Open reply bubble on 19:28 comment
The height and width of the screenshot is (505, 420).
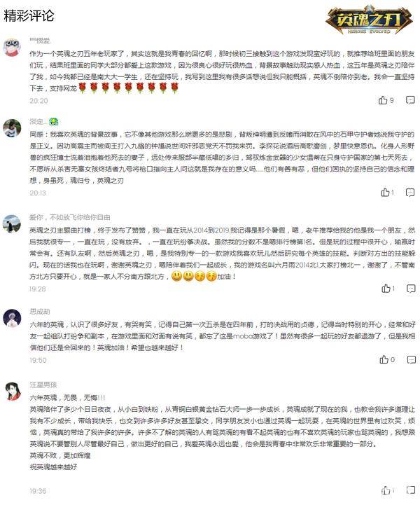[x=411, y=289]
